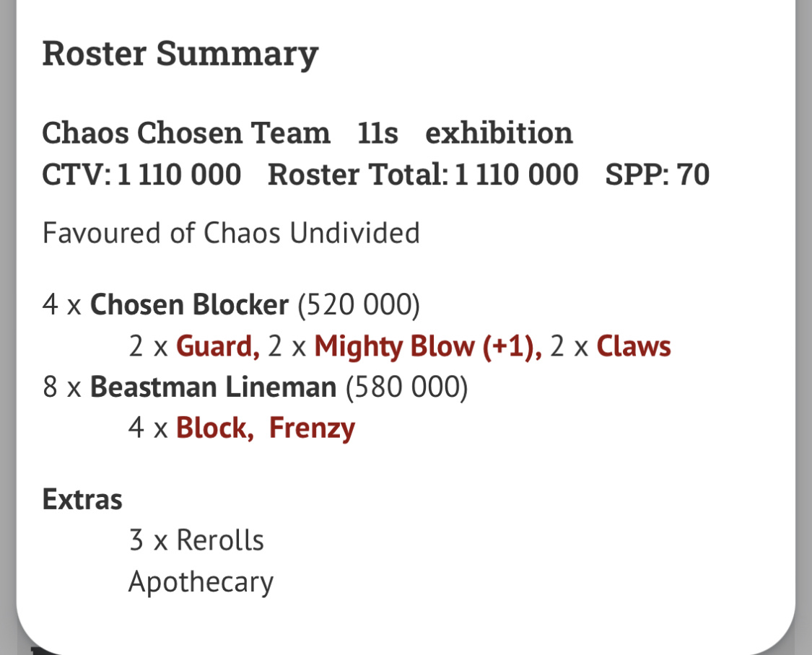
Task: Open the Block skill link
Action: (x=214, y=428)
